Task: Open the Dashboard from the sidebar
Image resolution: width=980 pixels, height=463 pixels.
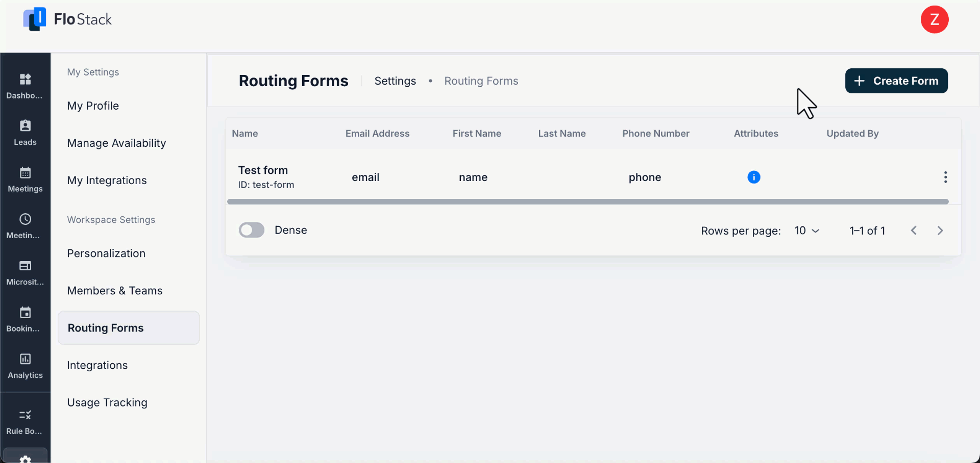Action: point(25,84)
